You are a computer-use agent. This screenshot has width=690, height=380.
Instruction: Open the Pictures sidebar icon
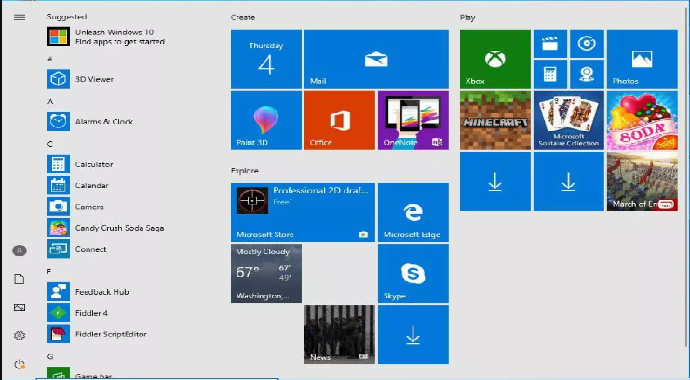[x=19, y=307]
